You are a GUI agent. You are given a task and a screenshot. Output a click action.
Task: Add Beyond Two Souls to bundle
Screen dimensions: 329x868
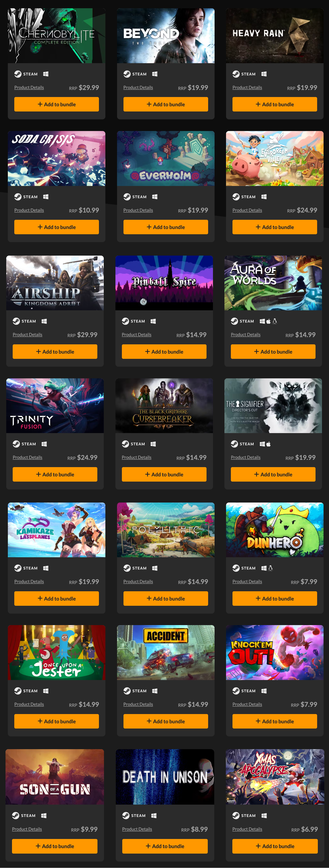click(x=166, y=104)
